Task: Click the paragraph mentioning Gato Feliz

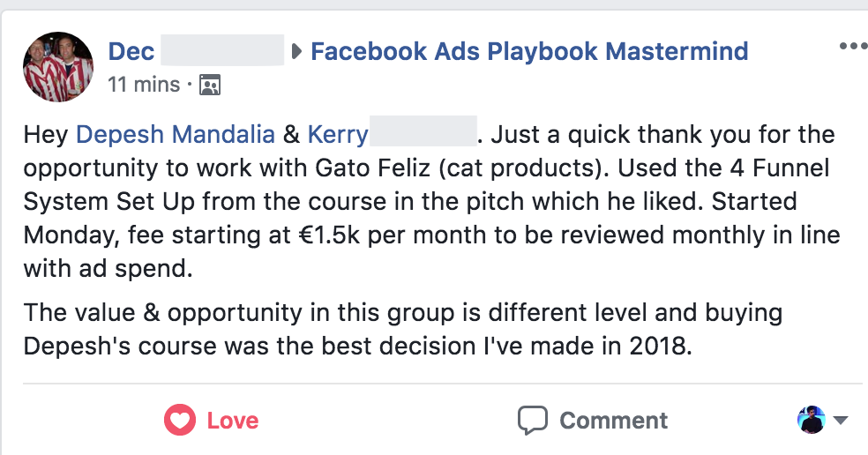Action: [430, 201]
